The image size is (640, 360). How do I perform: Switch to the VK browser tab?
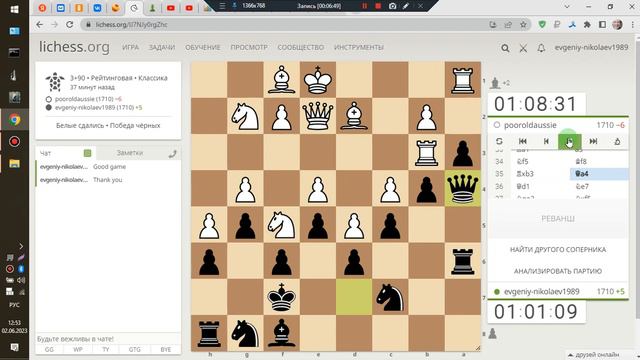pos(97,8)
